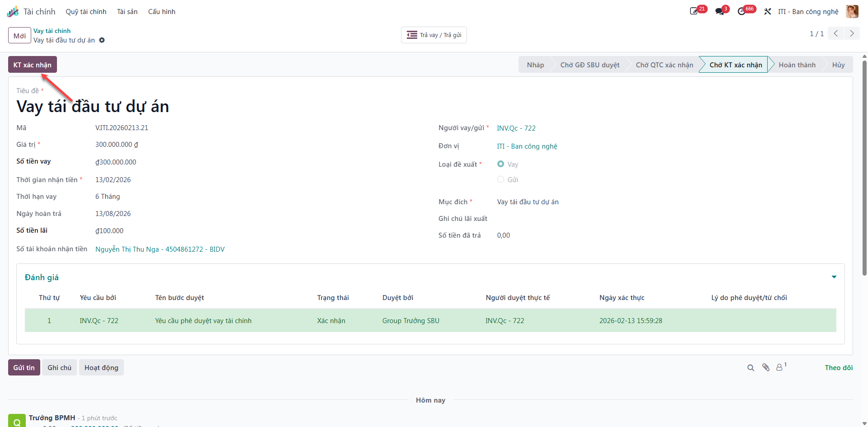Viewport: 868px width, 427px height.
Task: Open the Quỹ tài chính menu
Action: click(86, 12)
